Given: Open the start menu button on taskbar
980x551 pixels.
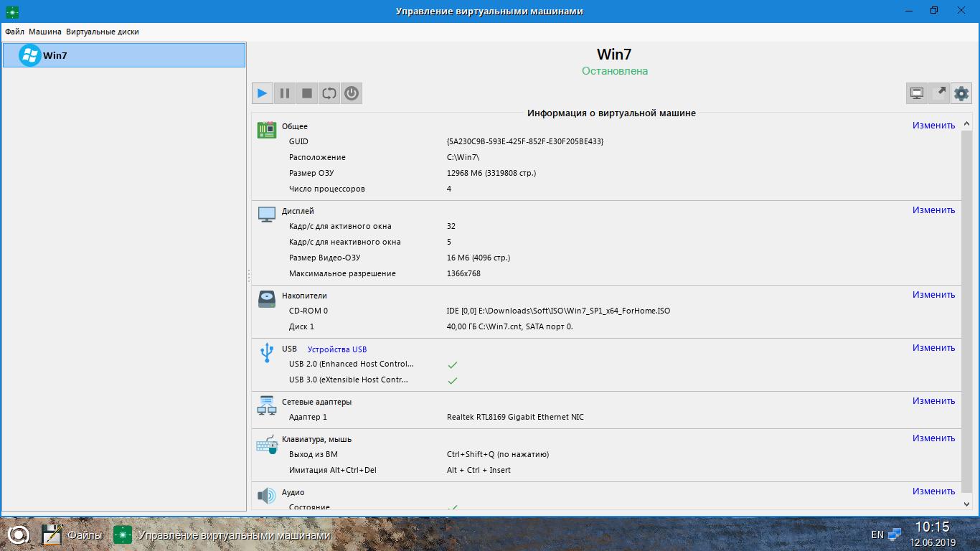Looking at the screenshot, I should (x=19, y=534).
